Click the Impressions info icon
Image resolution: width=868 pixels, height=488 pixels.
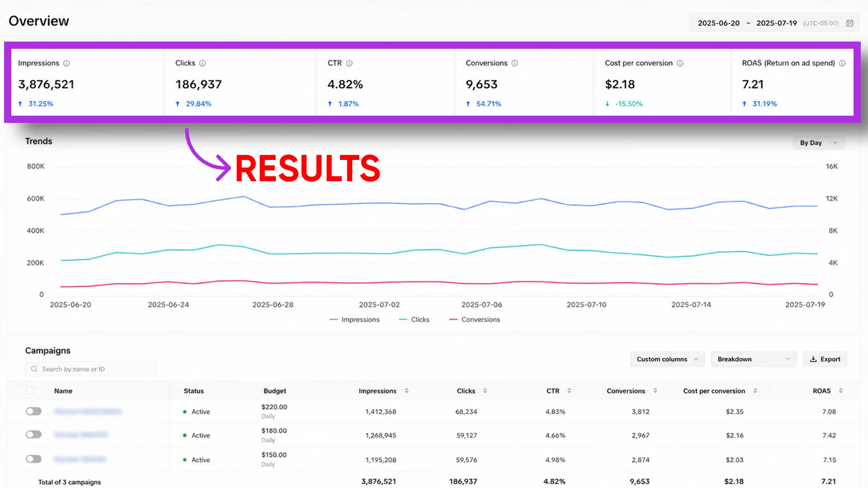[66, 63]
